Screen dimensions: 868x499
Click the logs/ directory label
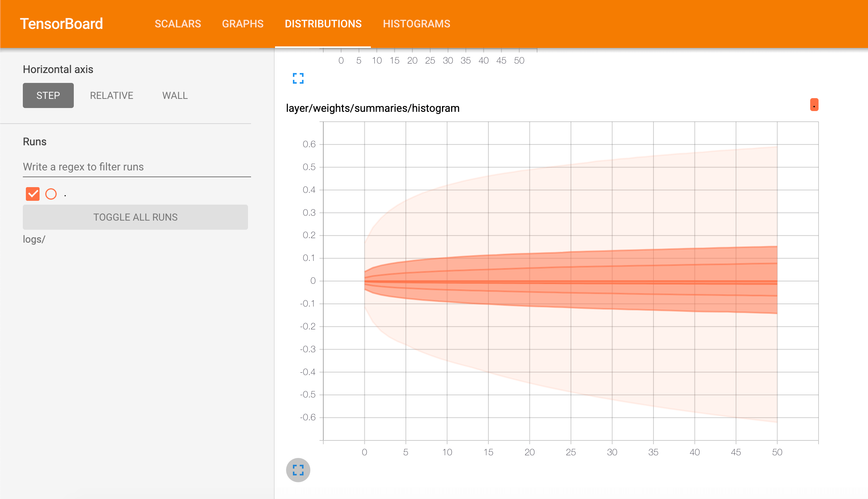[x=34, y=239]
